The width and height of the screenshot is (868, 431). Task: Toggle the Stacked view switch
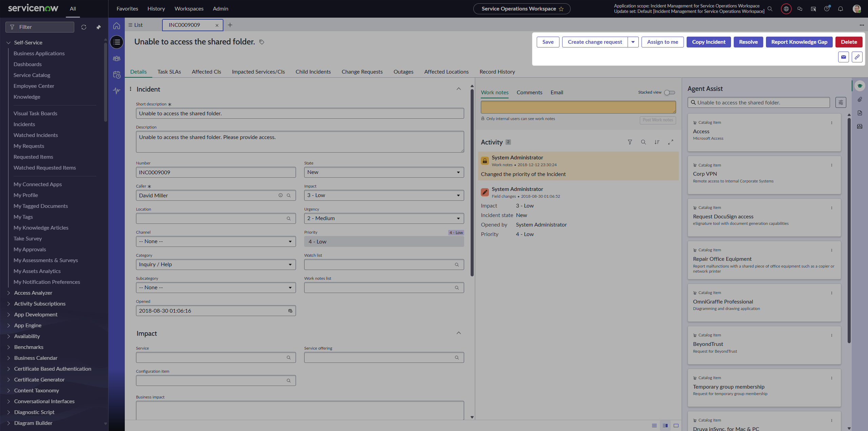click(669, 92)
